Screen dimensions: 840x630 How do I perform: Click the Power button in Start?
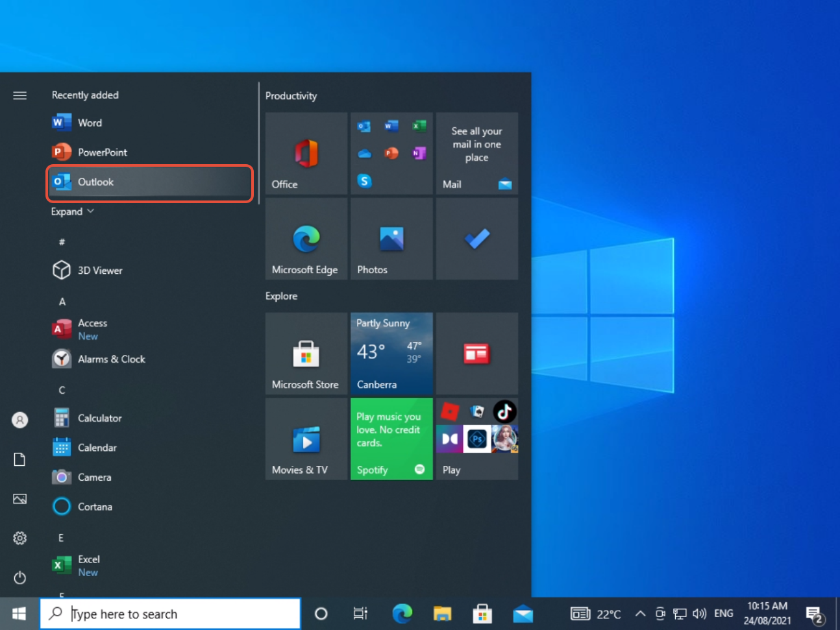[x=20, y=577]
